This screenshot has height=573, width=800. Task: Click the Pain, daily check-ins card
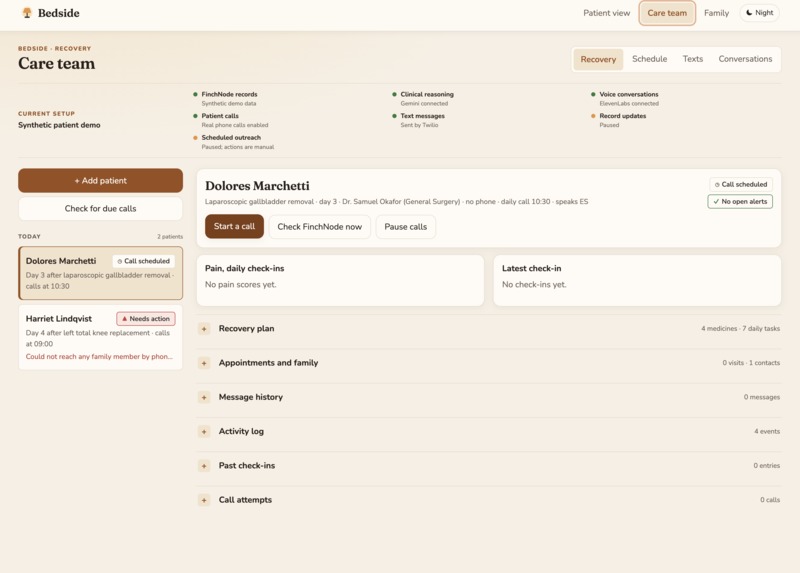click(340, 281)
